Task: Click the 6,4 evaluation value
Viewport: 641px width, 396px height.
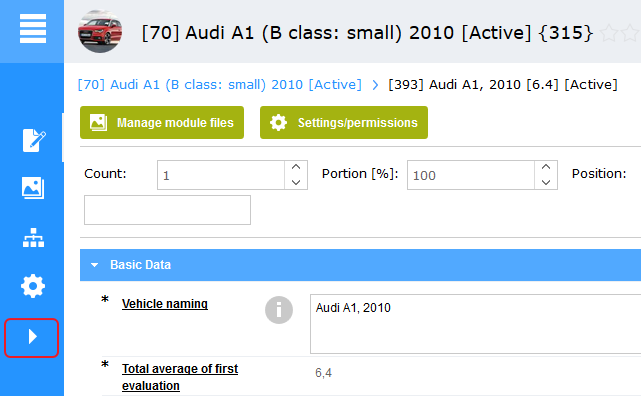Action: click(x=323, y=373)
